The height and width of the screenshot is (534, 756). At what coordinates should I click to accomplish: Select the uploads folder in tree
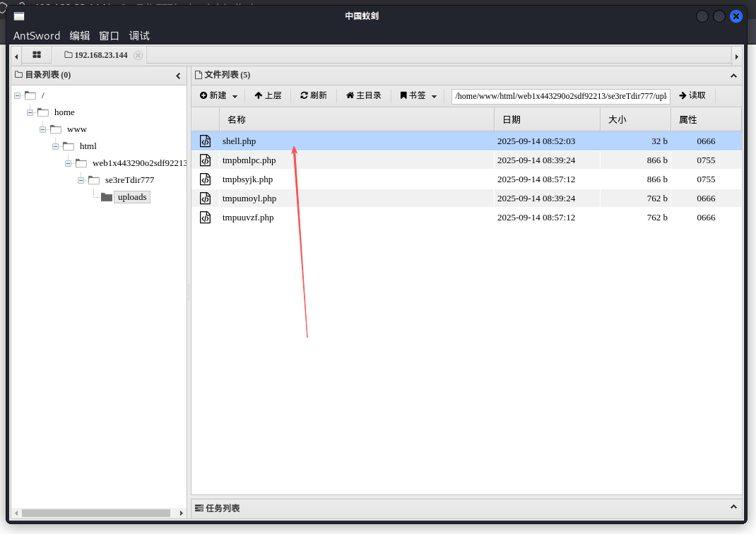tap(131, 197)
